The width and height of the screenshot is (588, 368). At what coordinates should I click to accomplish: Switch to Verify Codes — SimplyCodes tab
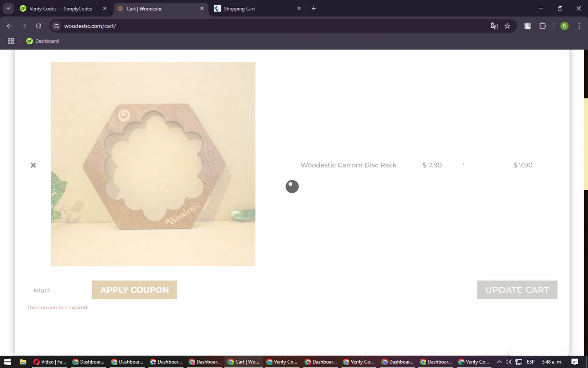(61, 9)
